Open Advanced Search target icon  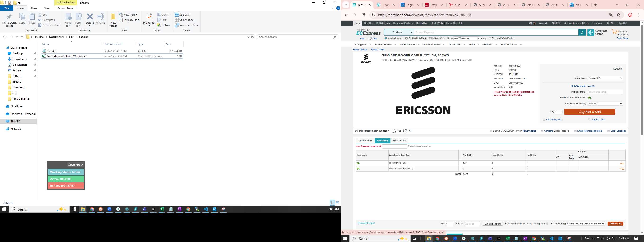pyautogui.click(x=590, y=32)
